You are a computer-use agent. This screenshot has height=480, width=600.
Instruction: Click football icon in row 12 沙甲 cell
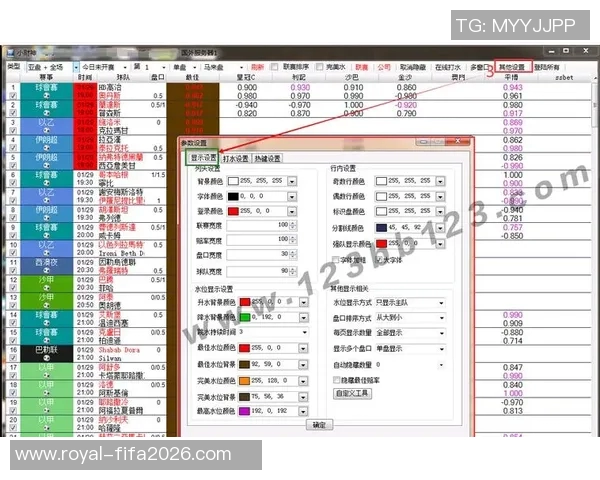point(46,288)
